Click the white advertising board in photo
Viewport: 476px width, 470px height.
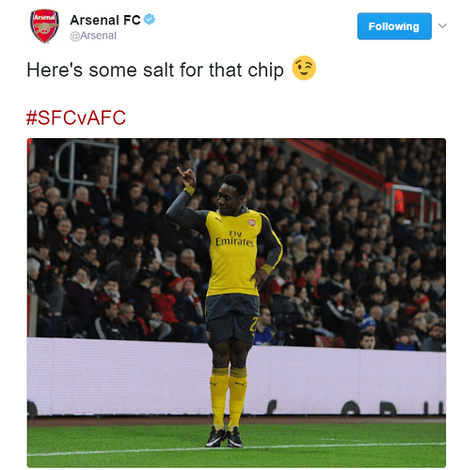click(125, 376)
